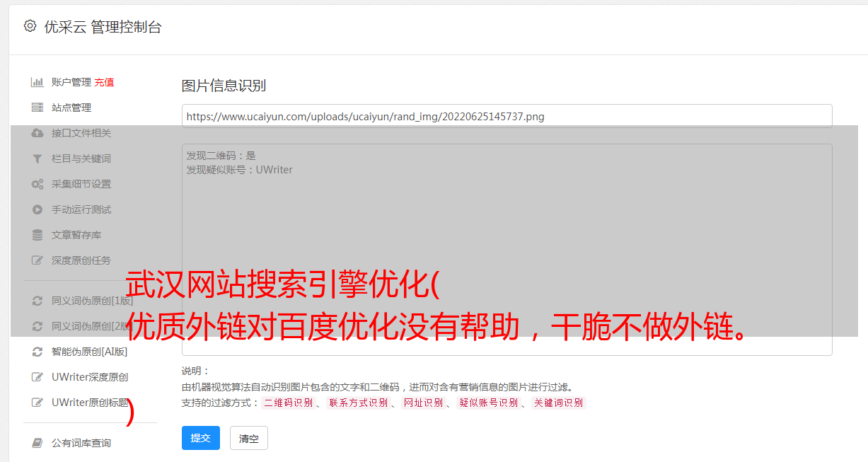Click the 疑似账号识别 tag

click(489, 403)
